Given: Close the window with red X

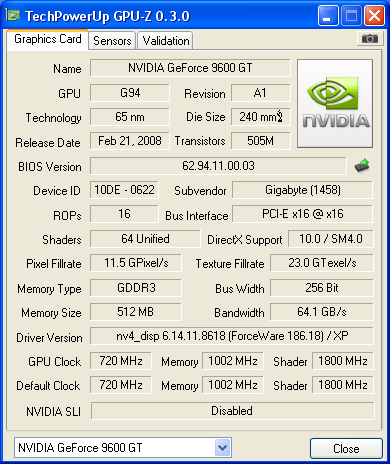Looking at the screenshot, I should click(374, 15).
